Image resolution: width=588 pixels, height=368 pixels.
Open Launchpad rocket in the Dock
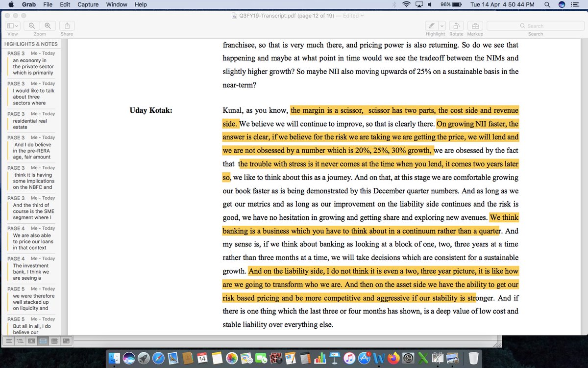144,358
